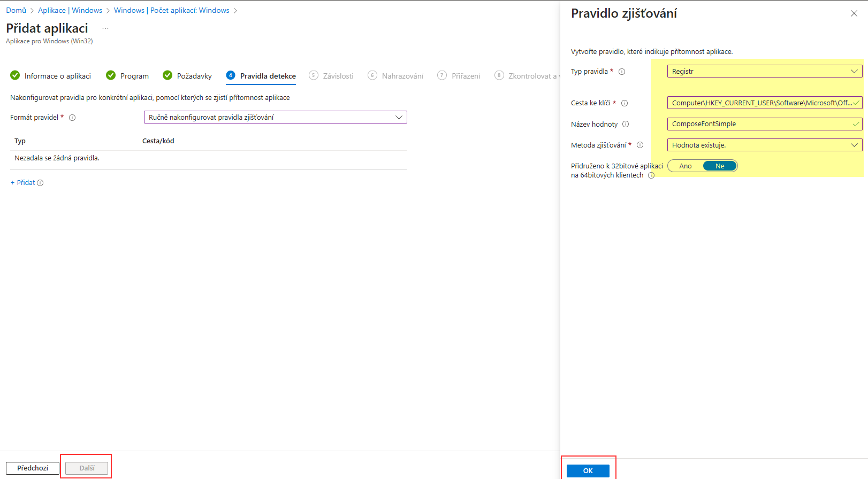Select Ne for 32-bit app association
This screenshot has width=868, height=479.
coord(720,166)
